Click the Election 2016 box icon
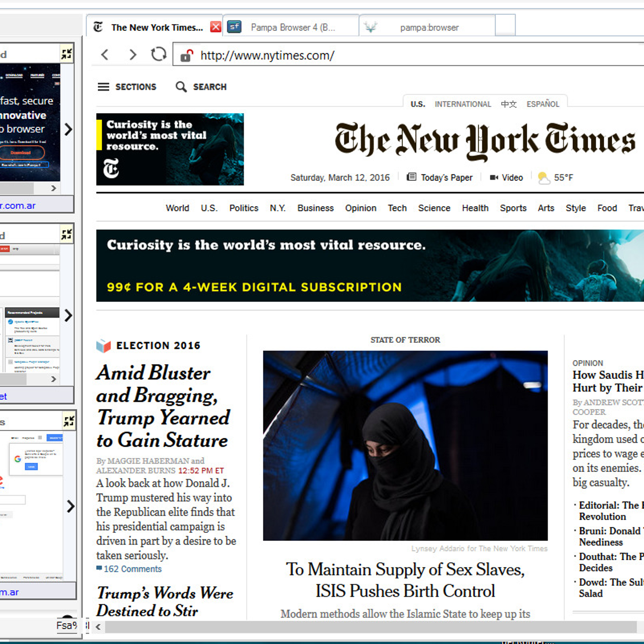 [103, 346]
